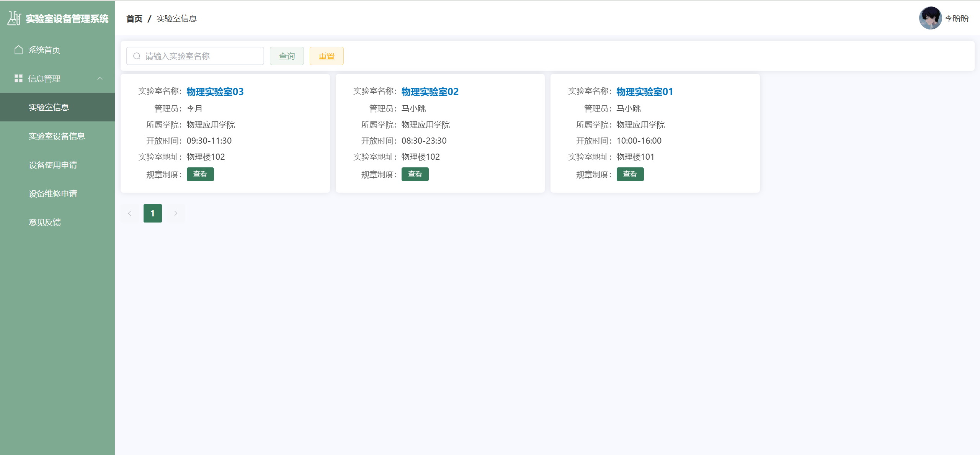The image size is (980, 455).
Task: Open 意见反馈 sidebar item
Action: click(45, 222)
